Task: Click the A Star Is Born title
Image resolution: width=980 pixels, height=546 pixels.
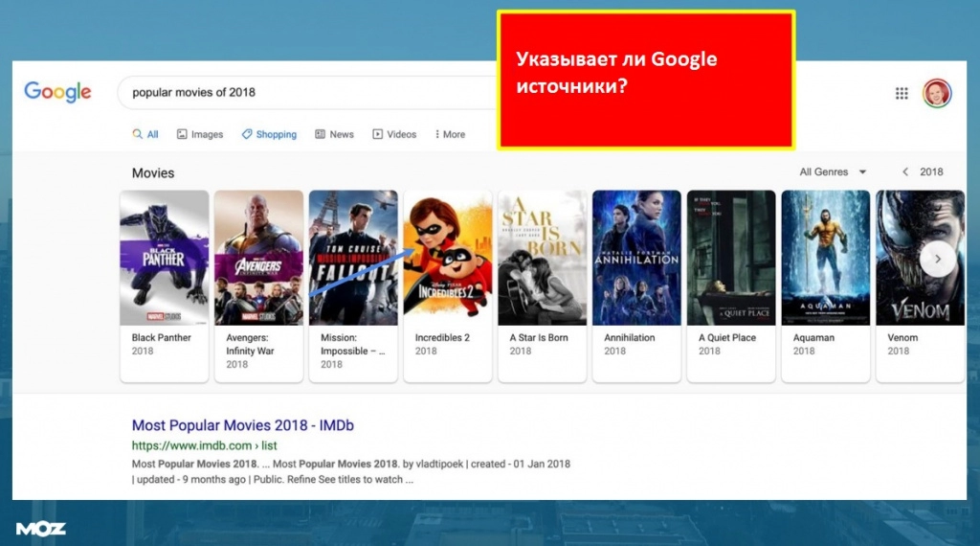Action: click(x=539, y=338)
